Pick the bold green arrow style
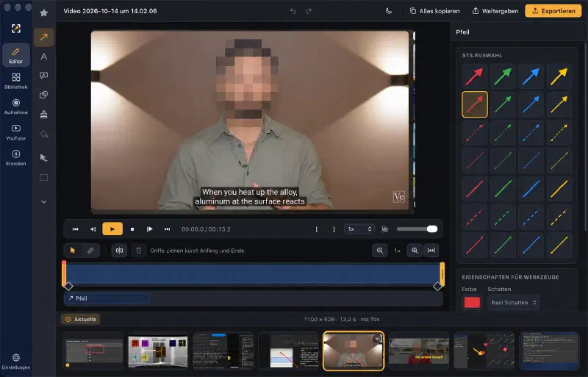The height and width of the screenshot is (377, 588). (x=503, y=76)
